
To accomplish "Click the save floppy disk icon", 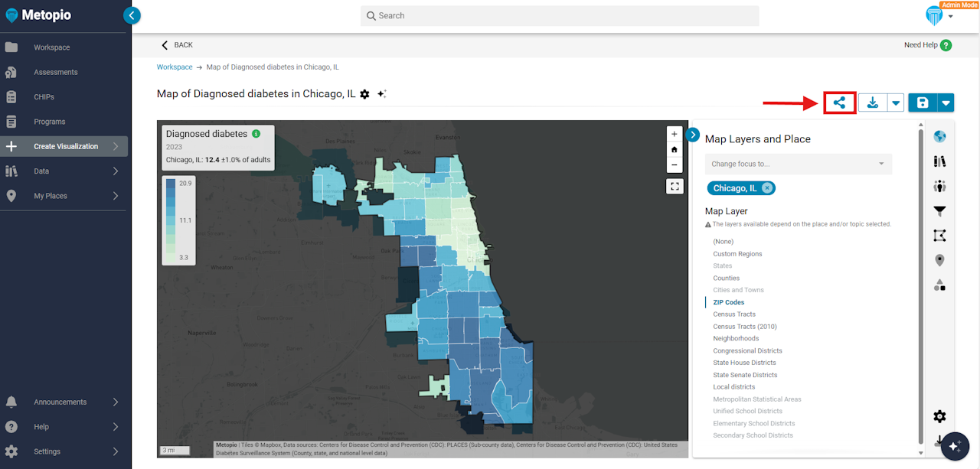I will click(923, 103).
